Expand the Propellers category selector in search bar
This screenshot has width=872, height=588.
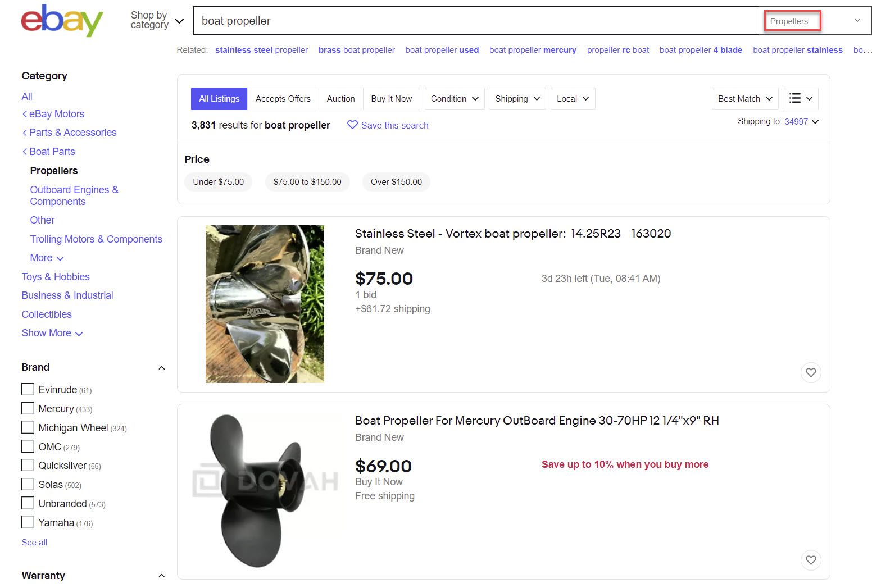[815, 21]
